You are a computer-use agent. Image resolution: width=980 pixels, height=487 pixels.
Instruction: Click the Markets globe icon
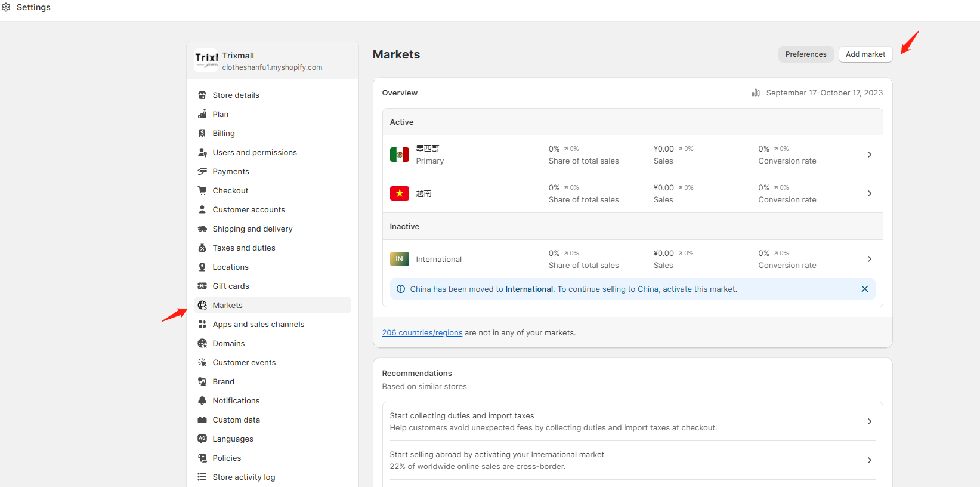tap(202, 305)
